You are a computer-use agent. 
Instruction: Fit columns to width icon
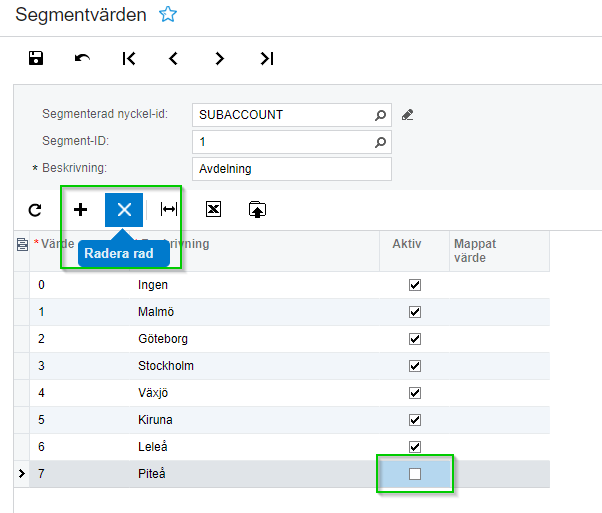coord(169,210)
